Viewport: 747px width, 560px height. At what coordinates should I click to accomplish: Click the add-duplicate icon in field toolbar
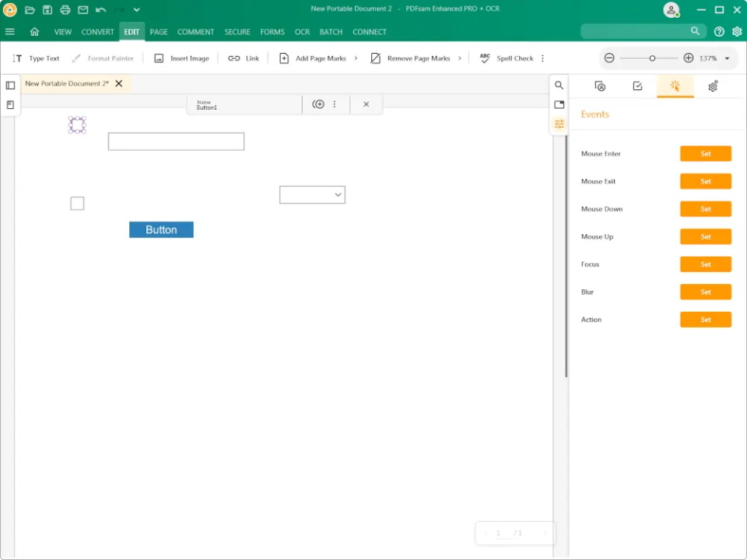click(318, 103)
